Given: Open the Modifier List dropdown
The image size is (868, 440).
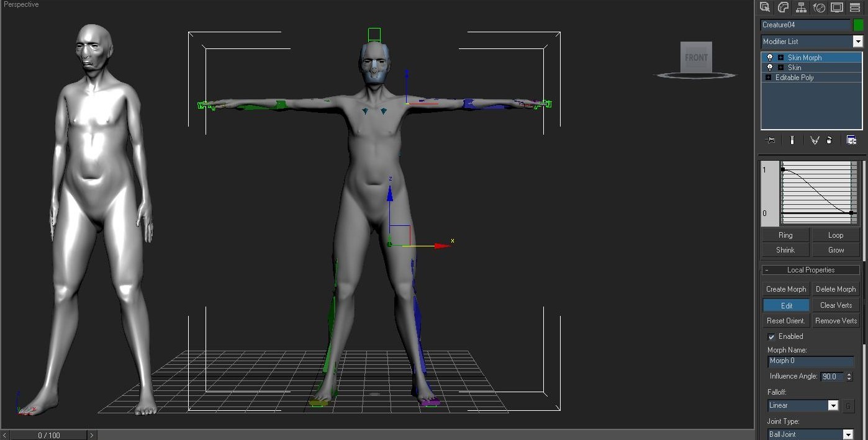Looking at the screenshot, I should tap(857, 42).
